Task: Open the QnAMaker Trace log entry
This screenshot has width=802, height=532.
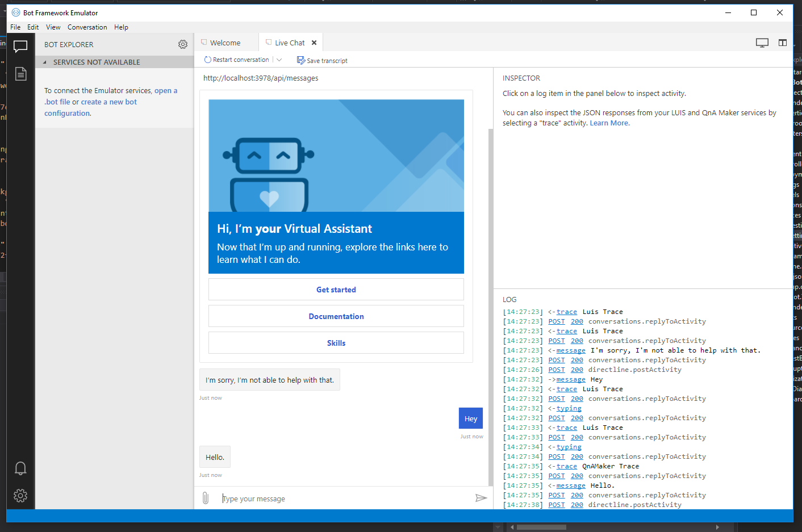Action: coord(567,466)
